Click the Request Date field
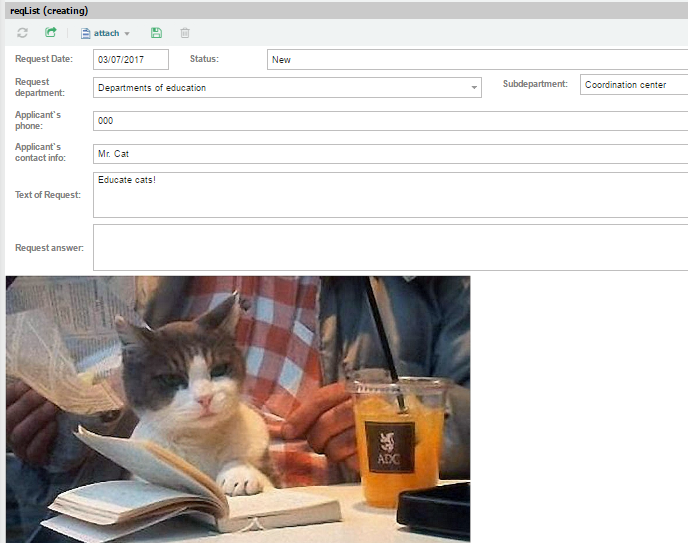 pyautogui.click(x=130, y=60)
